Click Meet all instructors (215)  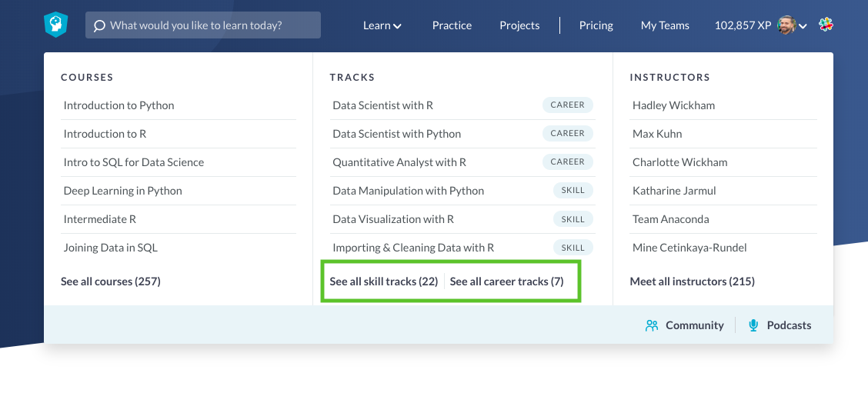point(692,281)
